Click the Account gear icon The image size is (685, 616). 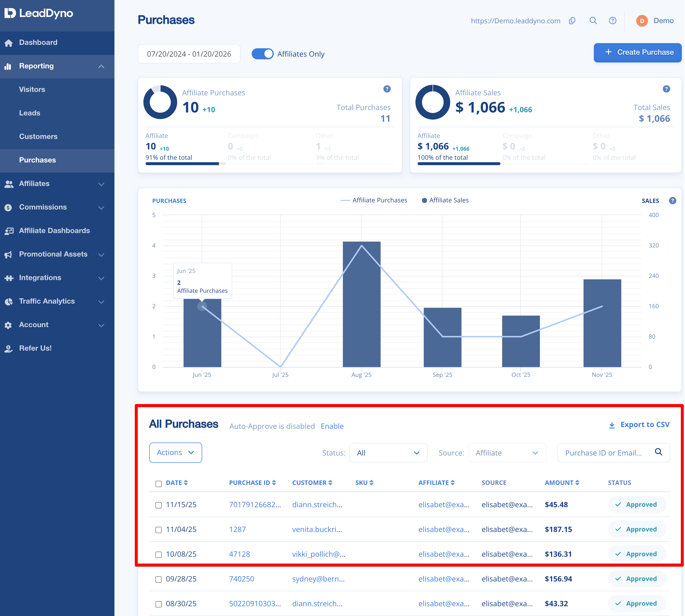pyautogui.click(x=8, y=325)
